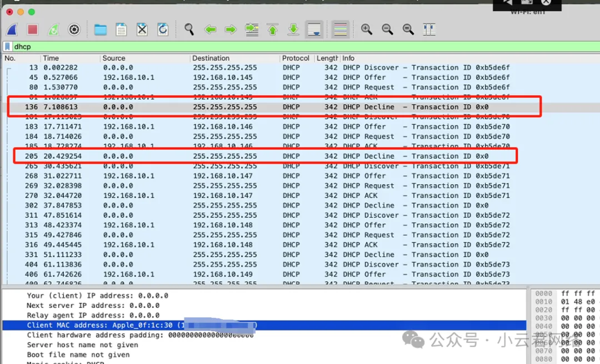The width and height of the screenshot is (600, 364).
Task: Open the display filter bookmark menu
Action: point(8,47)
